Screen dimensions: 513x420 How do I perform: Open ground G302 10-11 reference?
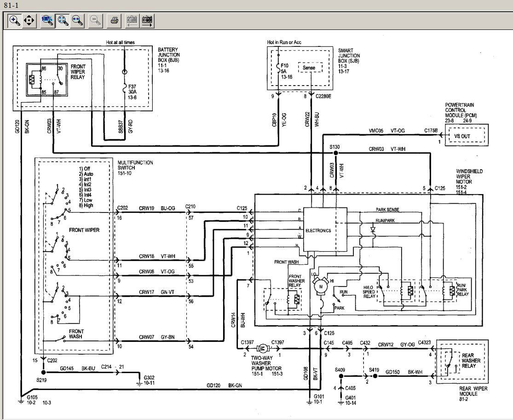pos(149,380)
